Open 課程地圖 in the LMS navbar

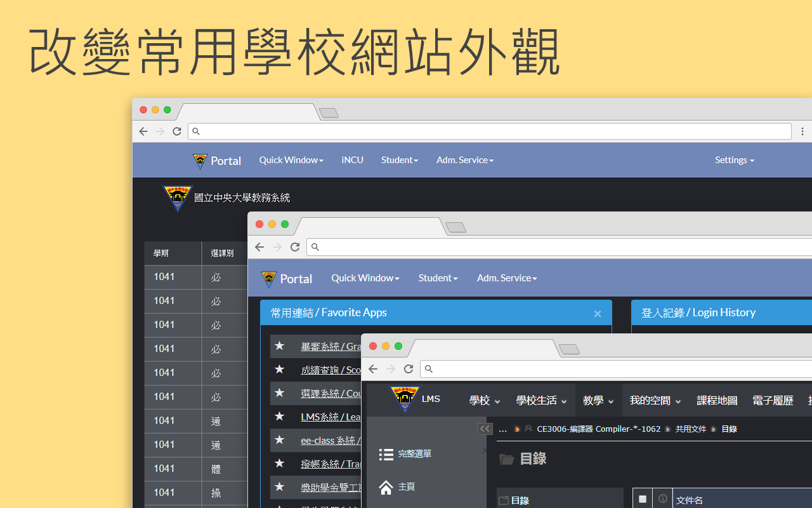[x=717, y=401]
